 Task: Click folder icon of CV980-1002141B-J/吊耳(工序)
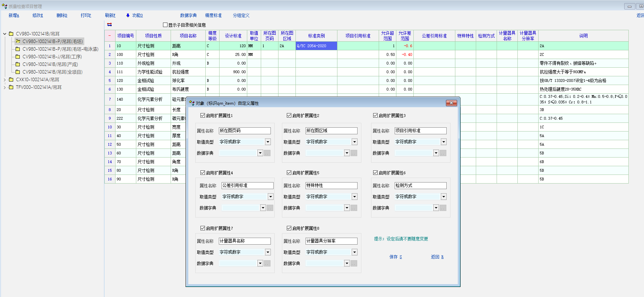coord(18,57)
